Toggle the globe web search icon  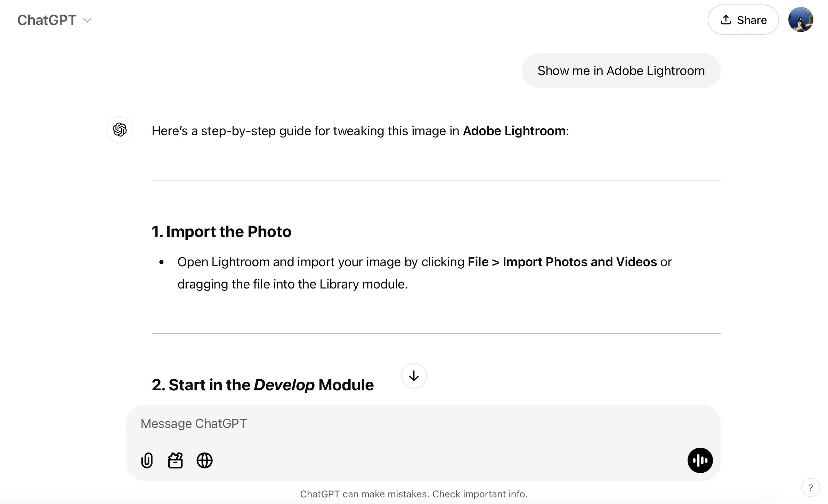click(x=204, y=461)
